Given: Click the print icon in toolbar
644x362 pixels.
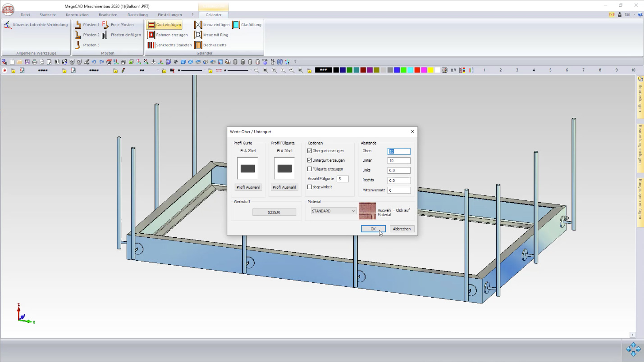Looking at the screenshot, I should [34, 62].
